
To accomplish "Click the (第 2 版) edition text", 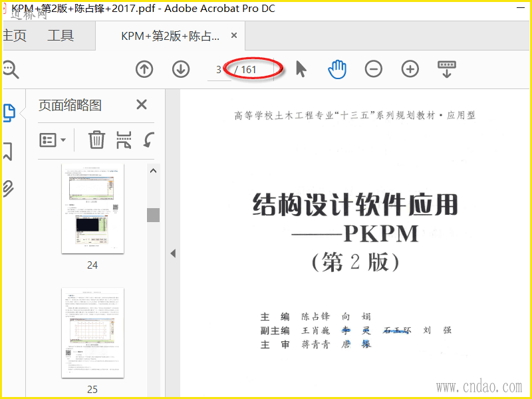I will (355, 262).
